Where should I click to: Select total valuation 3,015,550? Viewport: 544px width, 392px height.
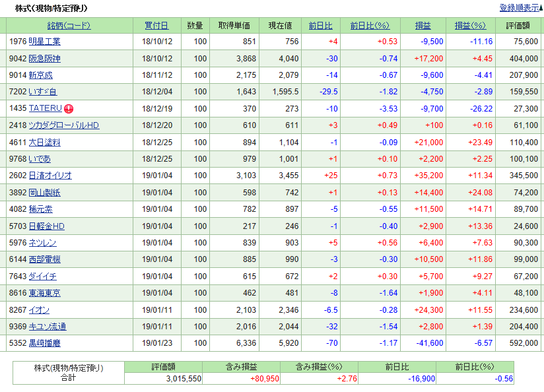(x=184, y=379)
